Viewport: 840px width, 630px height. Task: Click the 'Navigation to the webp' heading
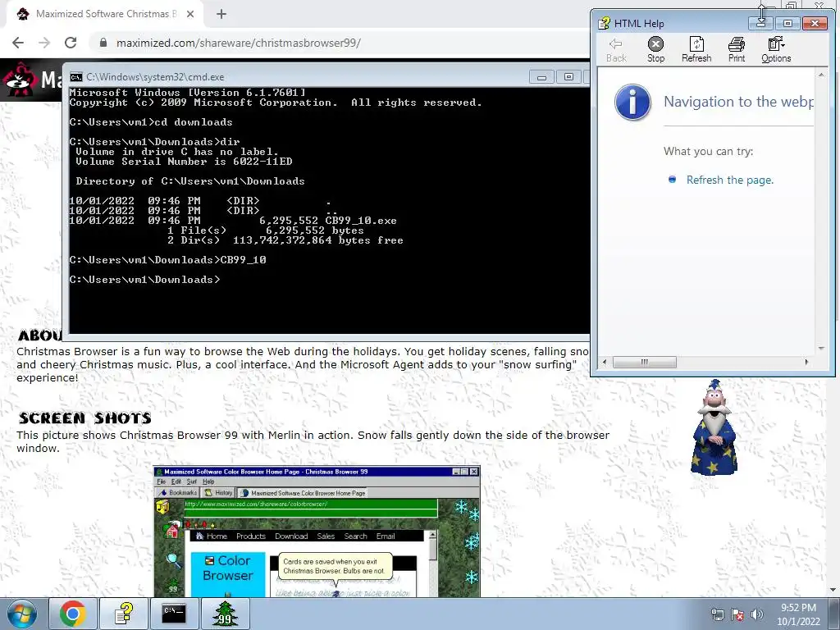(x=739, y=102)
